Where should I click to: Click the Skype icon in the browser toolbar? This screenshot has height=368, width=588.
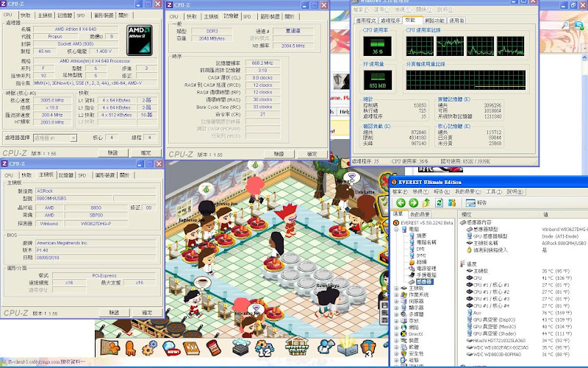click(x=578, y=25)
